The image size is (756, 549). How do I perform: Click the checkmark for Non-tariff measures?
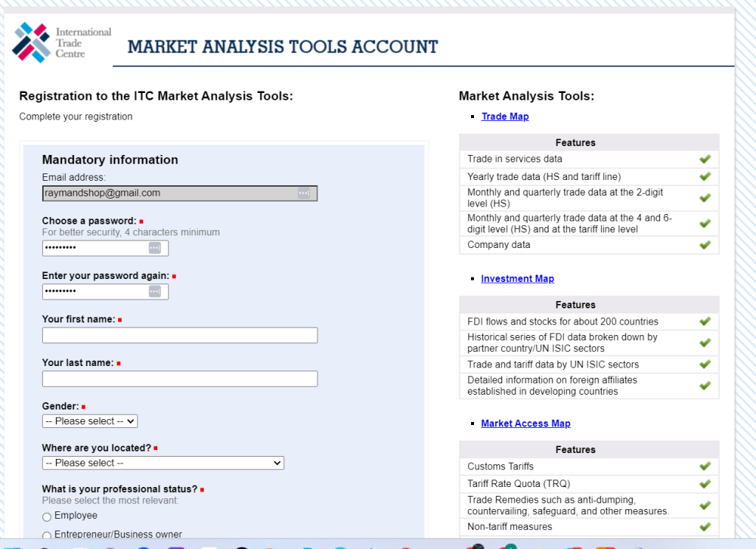point(705,526)
